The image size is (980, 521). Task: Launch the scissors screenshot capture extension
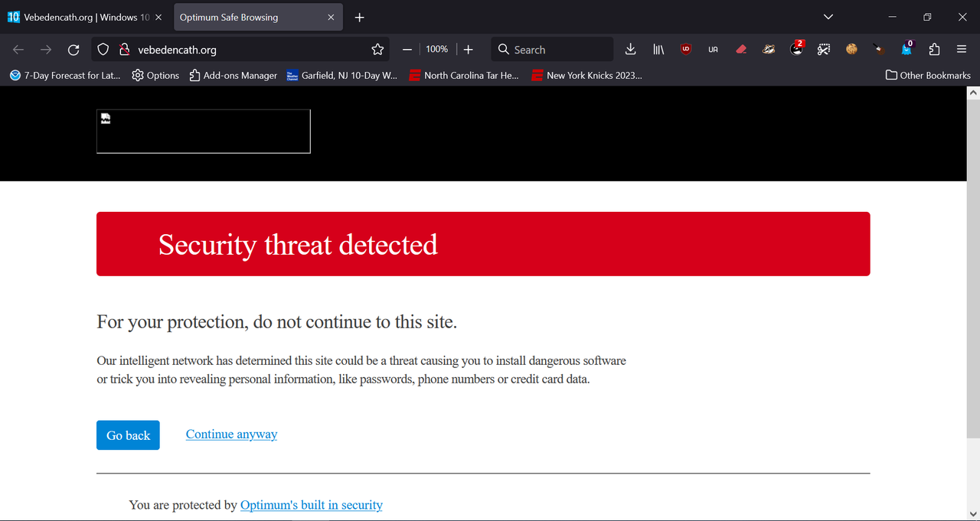[x=824, y=50]
